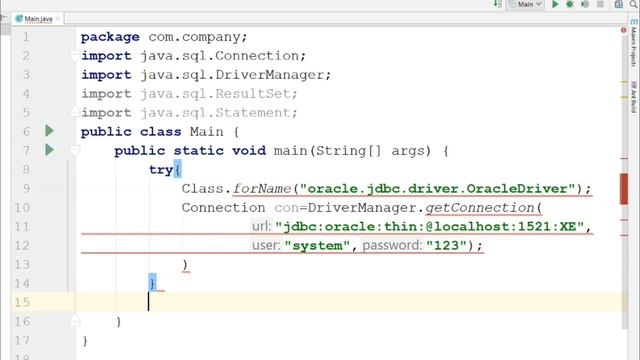
Task: Open Search Everywhere magnifier icon
Action: pyautogui.click(x=634, y=4)
